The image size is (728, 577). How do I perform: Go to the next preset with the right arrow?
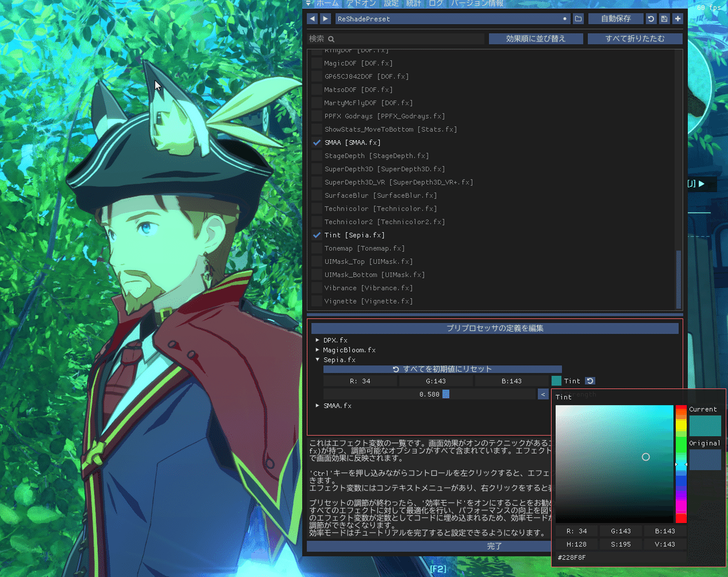326,19
